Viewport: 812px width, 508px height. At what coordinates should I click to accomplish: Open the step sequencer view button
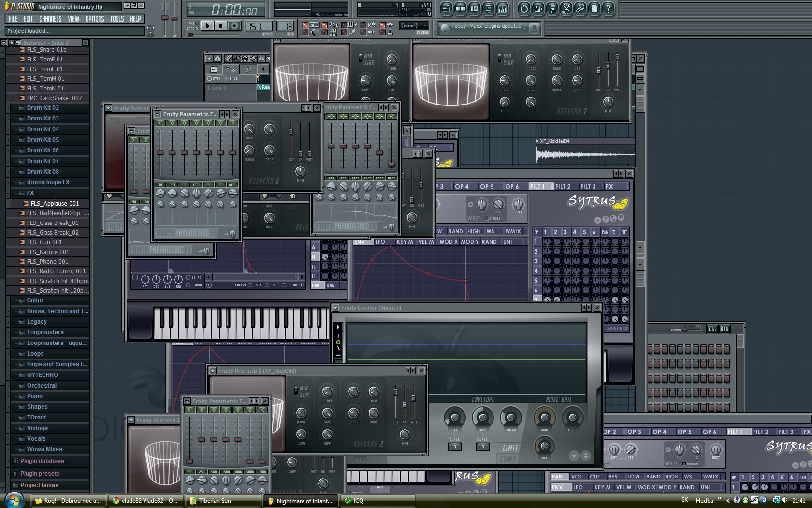[460, 9]
